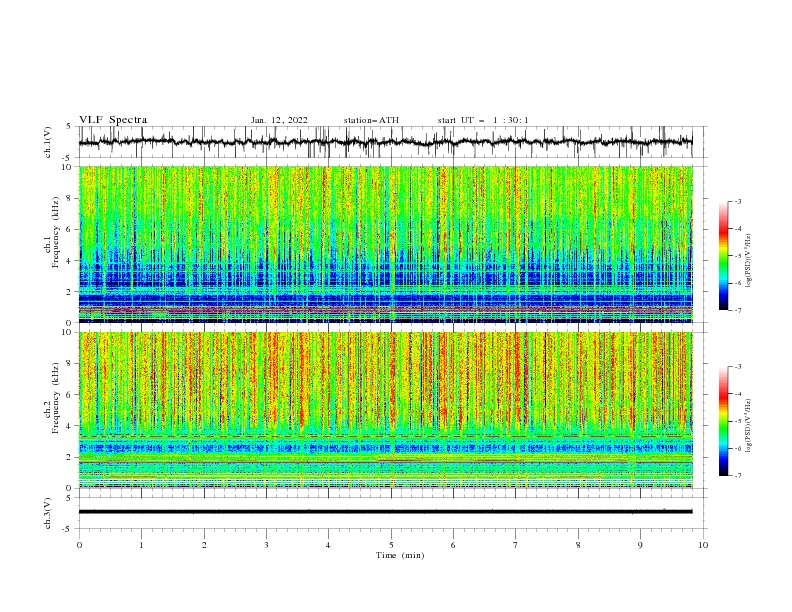Viewport: 792px width, 612px height.
Task: Click the "-4" label on ch.2 colorbar
Action: pyautogui.click(x=738, y=394)
